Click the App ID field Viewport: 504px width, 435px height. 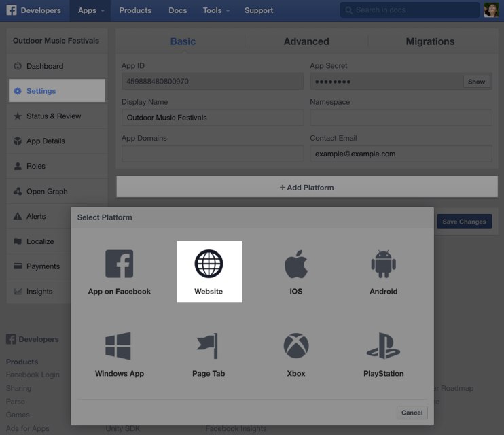[x=213, y=81]
